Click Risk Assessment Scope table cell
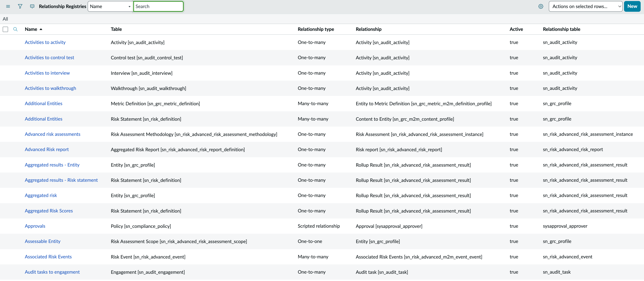 pyautogui.click(x=179, y=241)
